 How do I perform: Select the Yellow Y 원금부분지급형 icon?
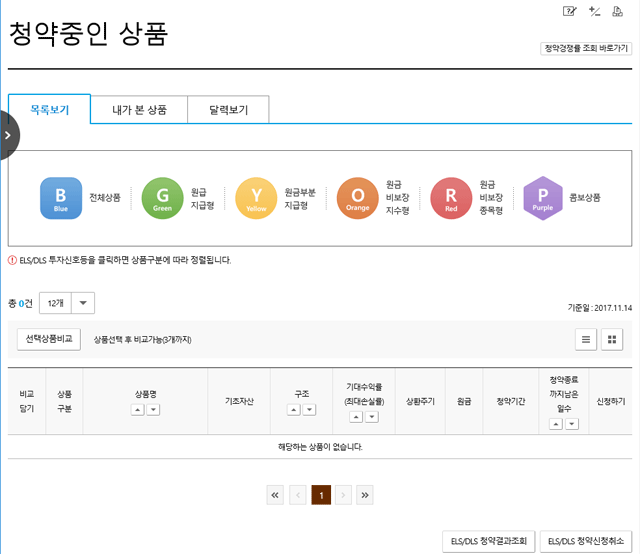point(256,198)
